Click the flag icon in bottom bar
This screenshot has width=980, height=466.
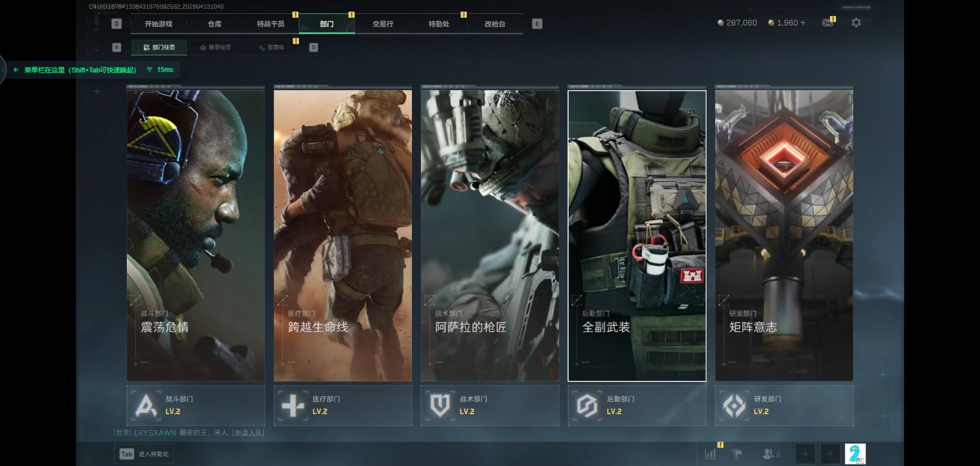tap(737, 454)
